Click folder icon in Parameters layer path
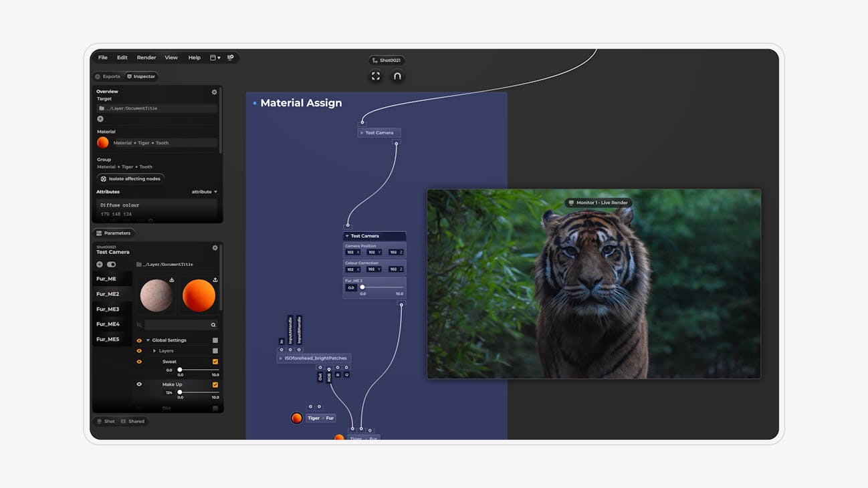Screen dimensions: 868x488 [139, 265]
